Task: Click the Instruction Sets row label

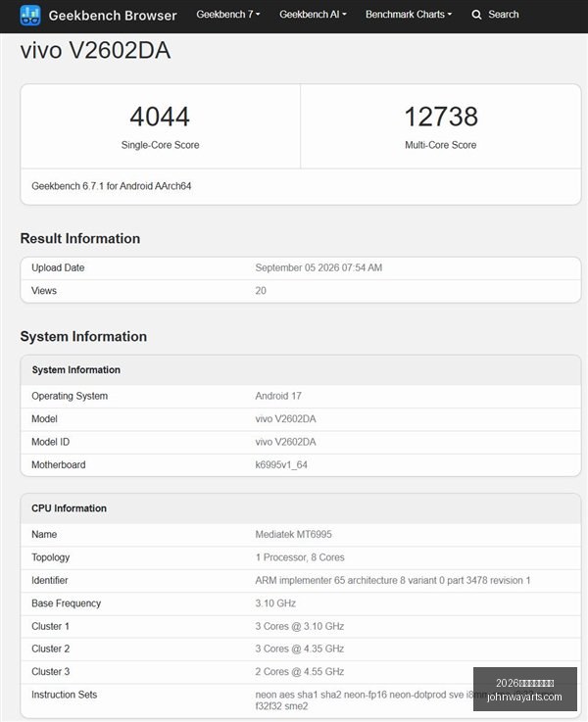Action: coord(64,695)
